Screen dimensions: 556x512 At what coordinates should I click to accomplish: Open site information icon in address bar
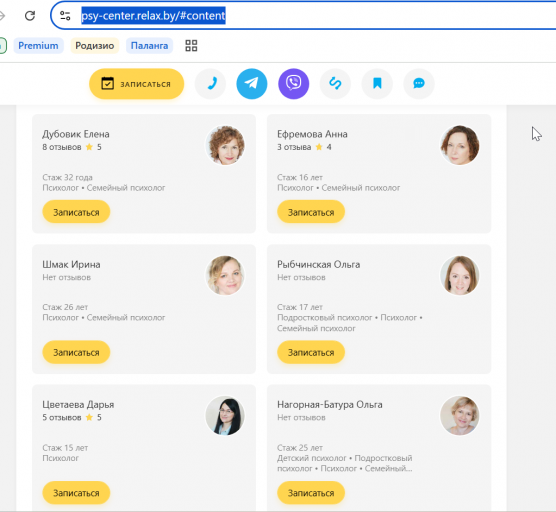pos(65,16)
